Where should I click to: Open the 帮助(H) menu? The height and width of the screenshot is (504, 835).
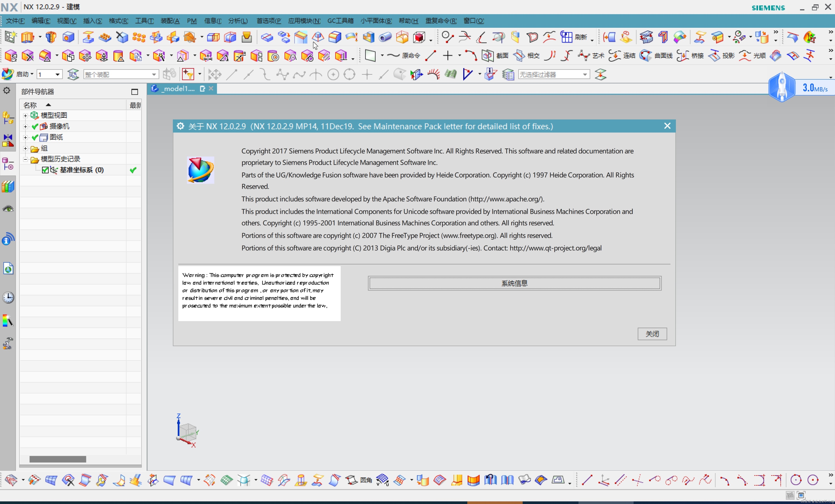pyautogui.click(x=408, y=21)
